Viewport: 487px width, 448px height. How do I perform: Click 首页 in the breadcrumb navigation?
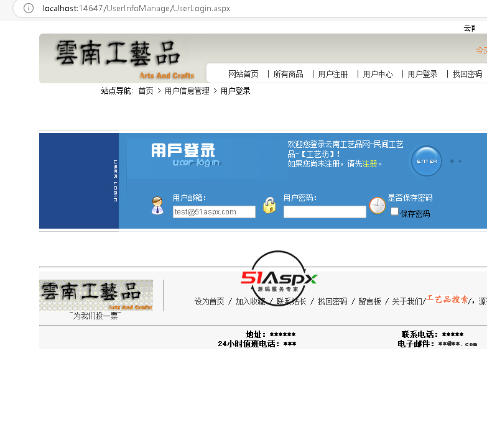(146, 91)
